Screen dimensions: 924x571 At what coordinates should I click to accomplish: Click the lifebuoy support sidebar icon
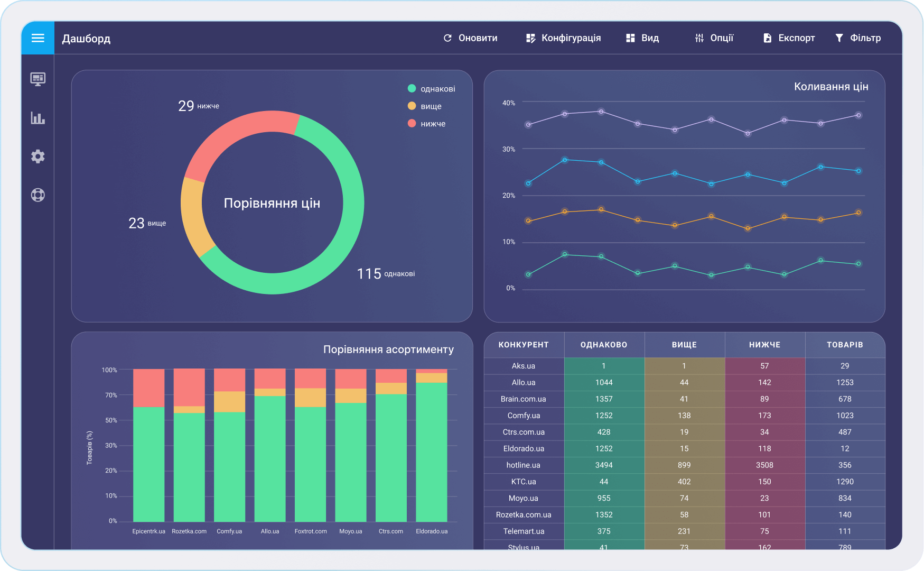(38, 195)
